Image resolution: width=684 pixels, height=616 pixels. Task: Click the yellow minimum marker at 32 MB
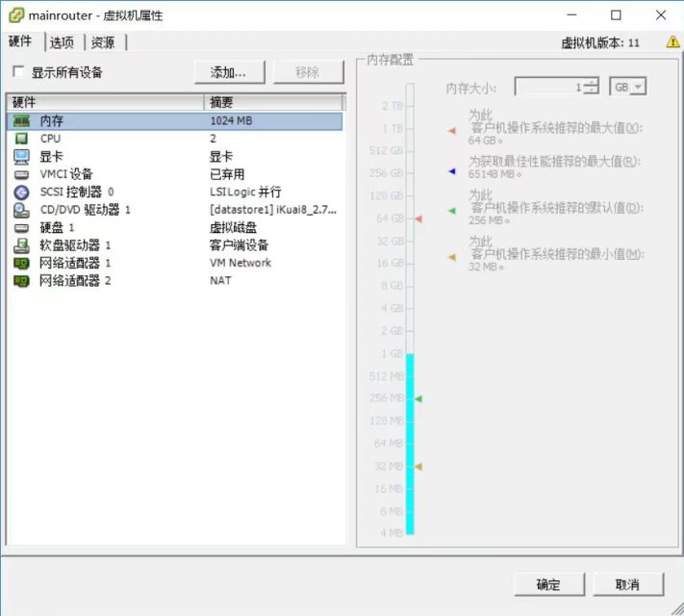coord(418,467)
